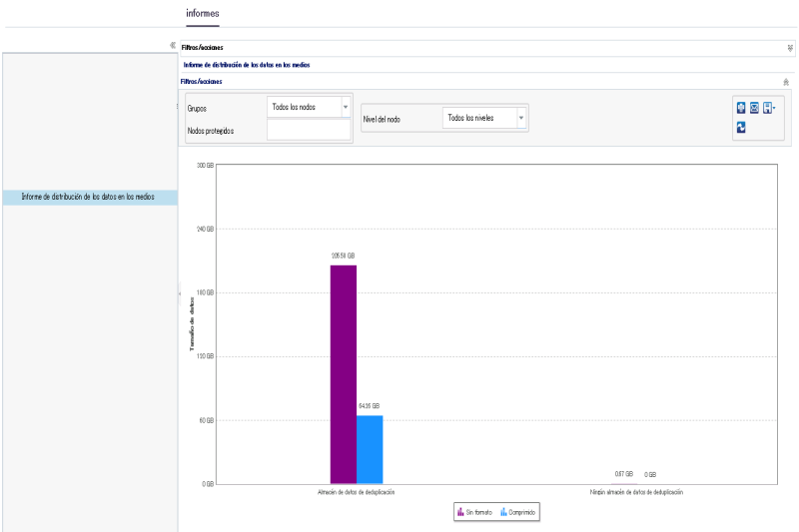Click the report title heading text
The width and height of the screenshot is (799, 532).
(x=247, y=65)
